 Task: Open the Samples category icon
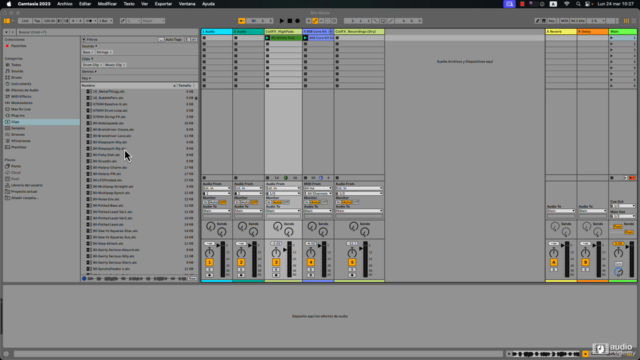pyautogui.click(x=7, y=128)
